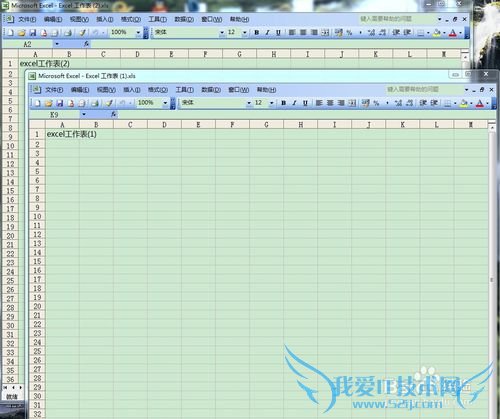The image size is (500, 419).
Task: Select column K header in 工作表 (1) window
Action: (x=402, y=125)
